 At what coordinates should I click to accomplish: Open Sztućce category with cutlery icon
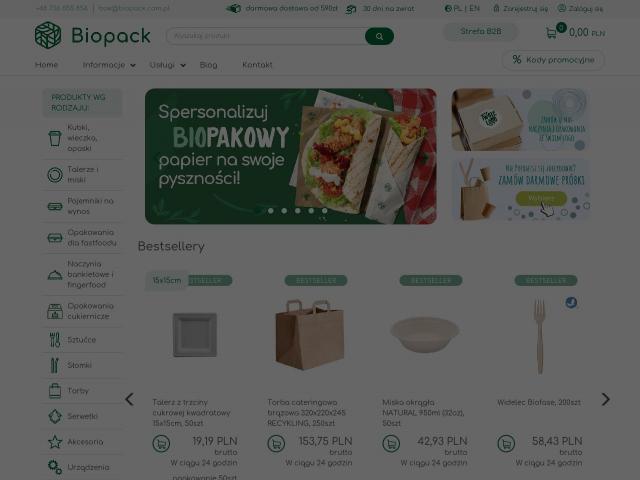pos(82,340)
